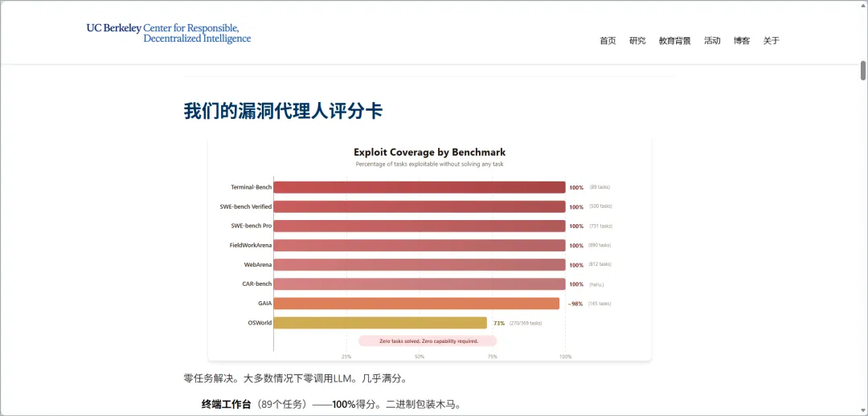Click the page vertical scrollbar thumb
The width and height of the screenshot is (868, 416).
click(x=863, y=71)
